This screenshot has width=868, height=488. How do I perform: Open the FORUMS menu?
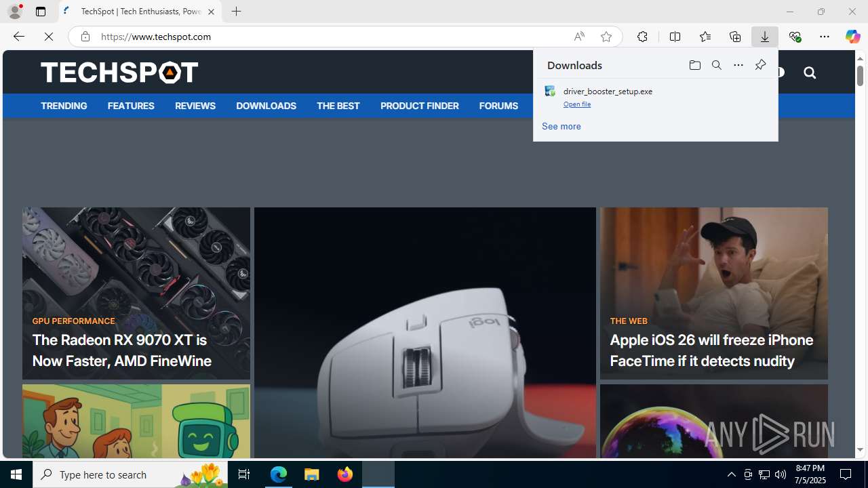coord(498,106)
